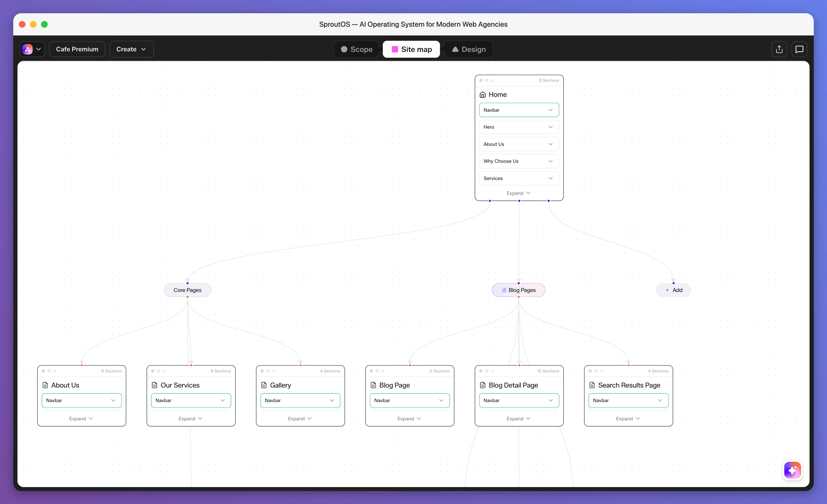Click the document icon beside Gallery

264,385
